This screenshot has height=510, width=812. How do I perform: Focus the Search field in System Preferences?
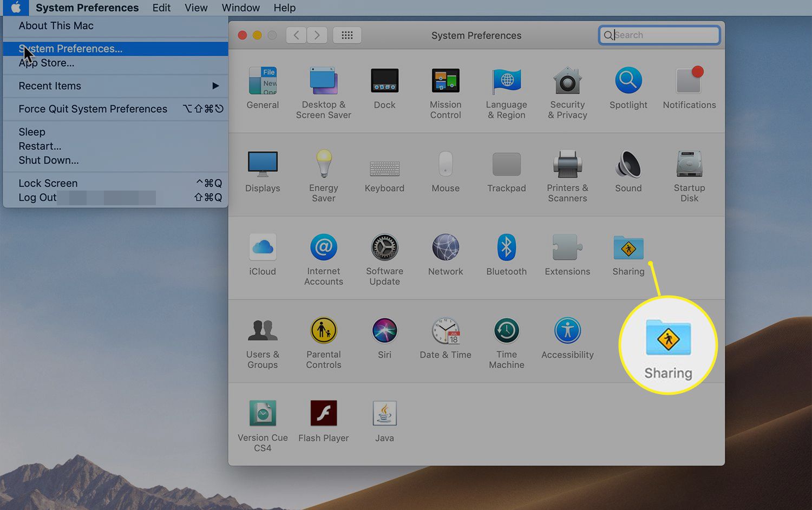pyautogui.click(x=659, y=35)
